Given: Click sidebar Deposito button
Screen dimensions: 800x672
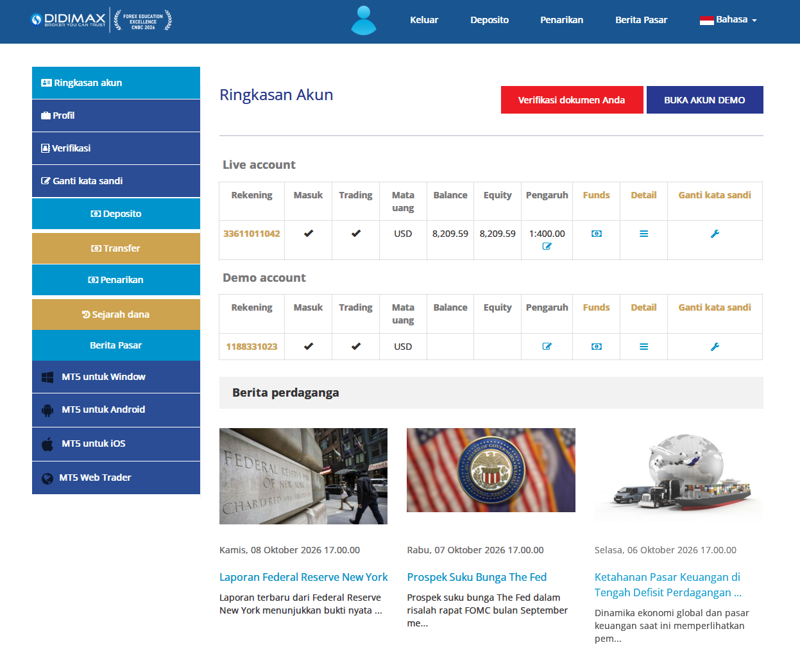Looking at the screenshot, I should [x=116, y=214].
